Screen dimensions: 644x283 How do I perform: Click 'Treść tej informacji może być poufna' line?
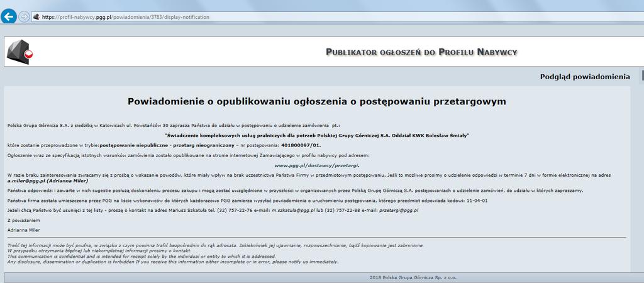(x=216, y=245)
